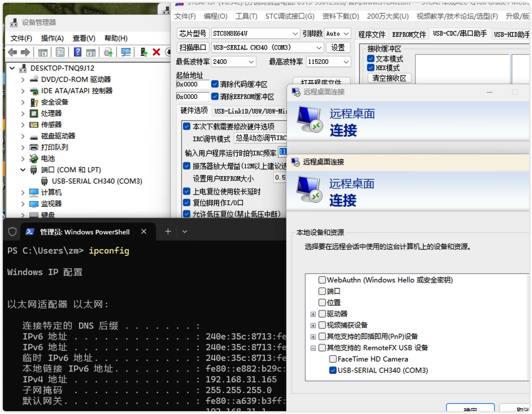Click the 监视器 monitor icon in tree
Viewport: 532px width, 414px height.
[x=34, y=204]
